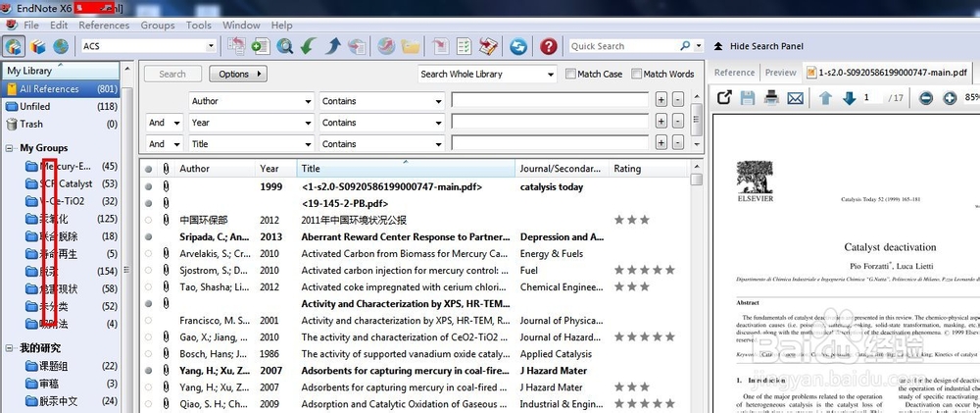
Task: Switch to the Preview tab
Action: pos(781,73)
